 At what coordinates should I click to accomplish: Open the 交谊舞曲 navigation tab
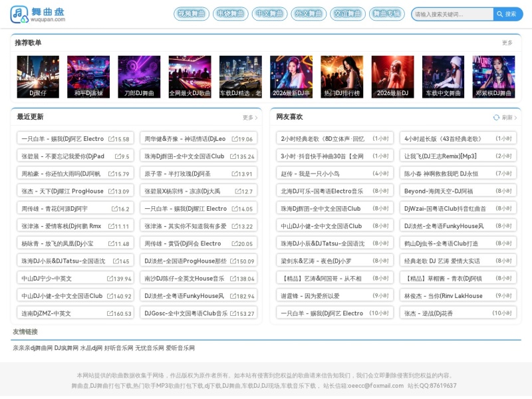(348, 14)
